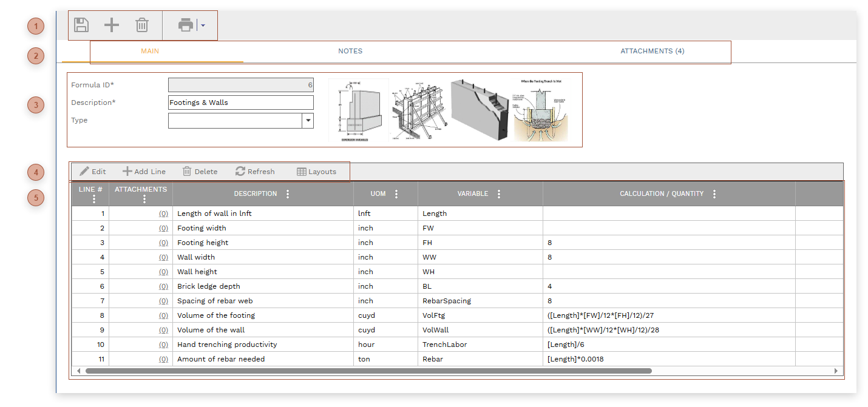Click the dimension variables diagram thumbnail
This screenshot has height=407, width=868.
pos(358,110)
